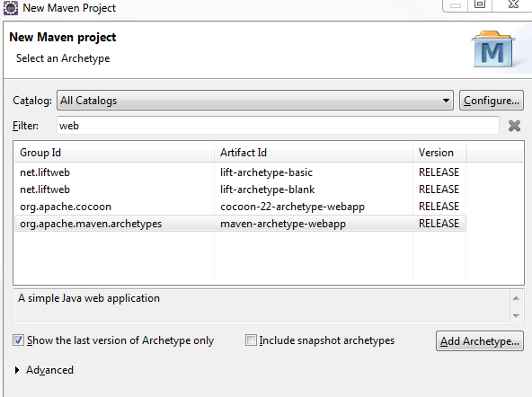Expand the Advanced section
The image size is (532, 397).
click(x=17, y=370)
